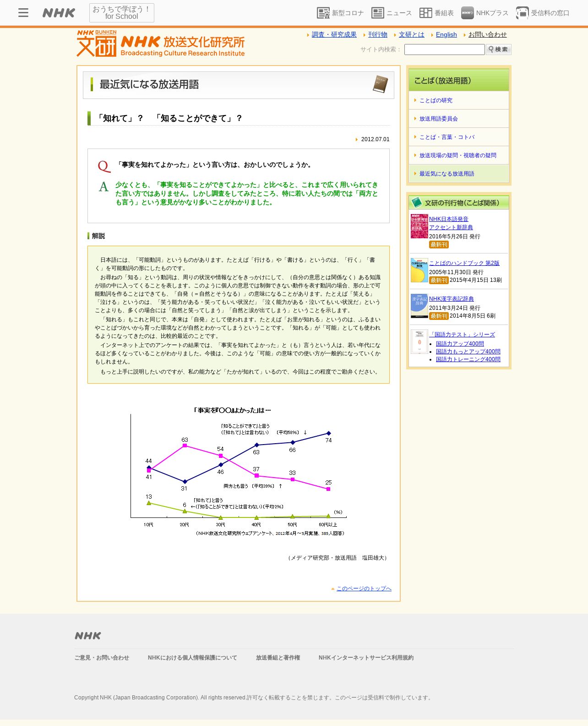Viewport: 588px width, 726px height.
Task: Open NHK日本語発音 アクセント新辞典 link
Action: [451, 223]
